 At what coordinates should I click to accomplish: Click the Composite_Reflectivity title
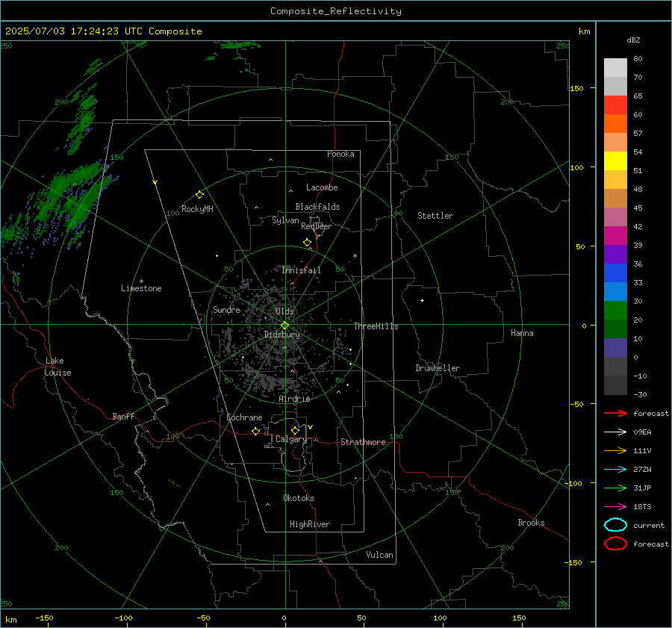pyautogui.click(x=335, y=11)
